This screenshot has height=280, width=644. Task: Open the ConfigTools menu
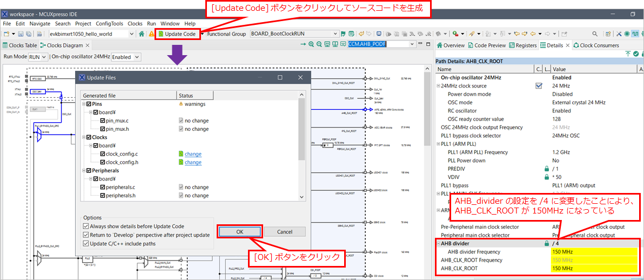coord(109,24)
